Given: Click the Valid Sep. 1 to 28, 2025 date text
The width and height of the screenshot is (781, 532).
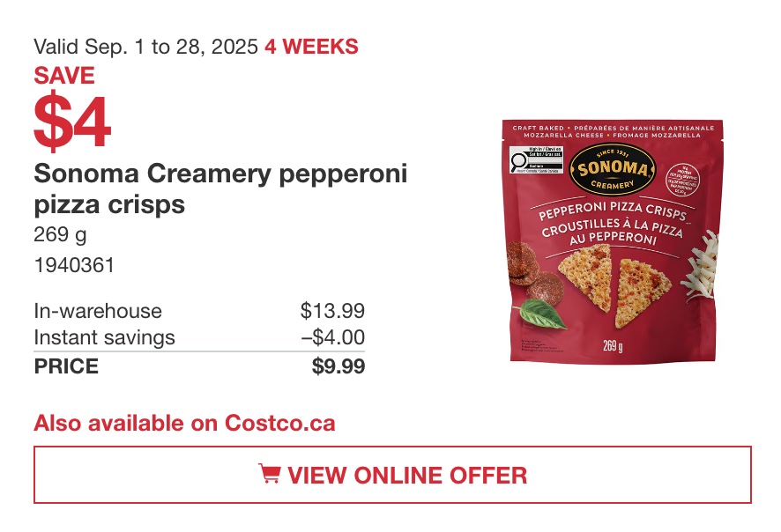Looking at the screenshot, I should pos(146,47).
